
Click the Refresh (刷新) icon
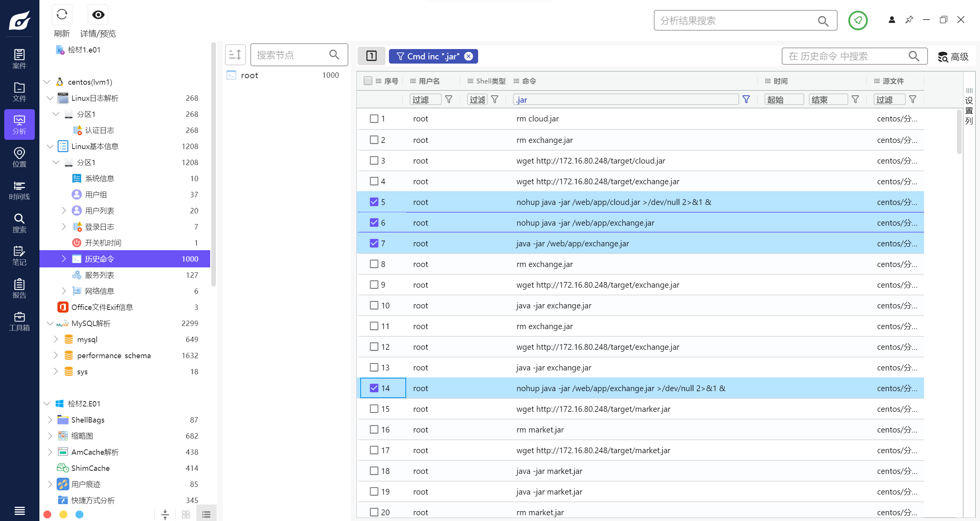62,15
